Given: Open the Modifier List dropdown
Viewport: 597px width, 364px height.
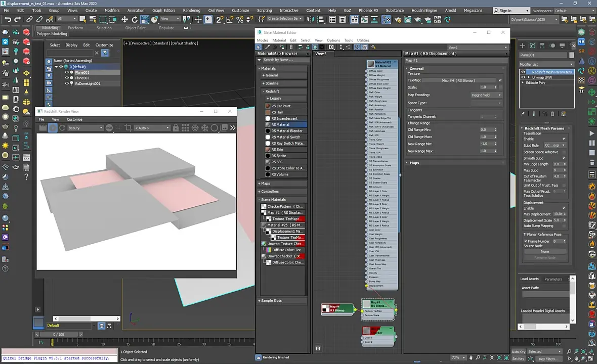Looking at the screenshot, I should (546, 64).
